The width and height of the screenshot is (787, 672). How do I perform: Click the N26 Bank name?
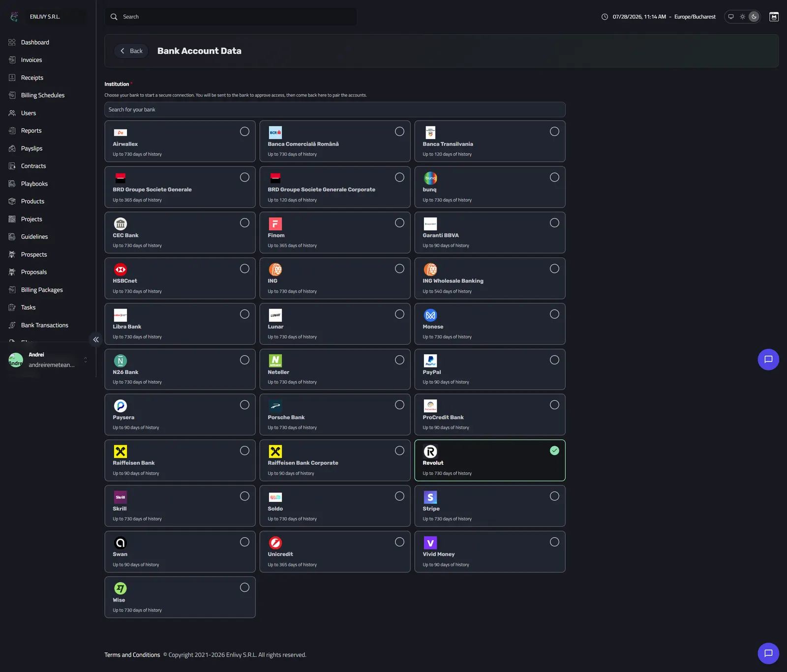(x=125, y=372)
